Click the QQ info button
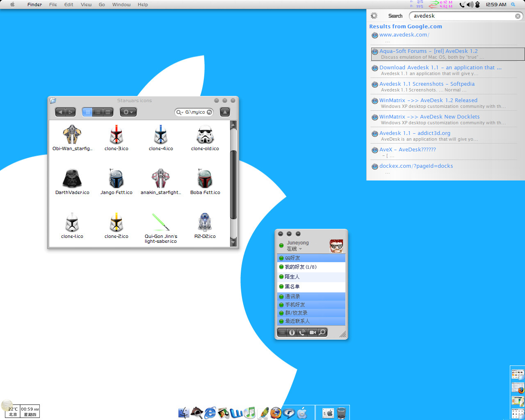 (292, 333)
